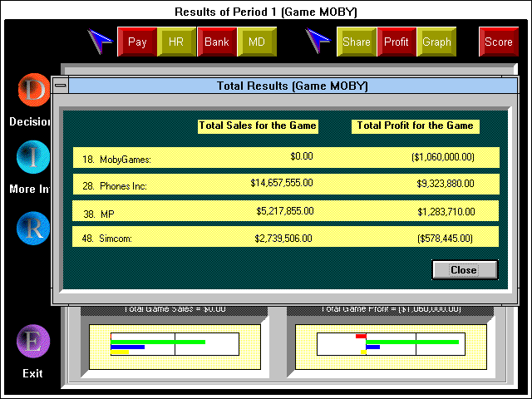Open the MD report button
The height and width of the screenshot is (399, 532).
pos(257,42)
